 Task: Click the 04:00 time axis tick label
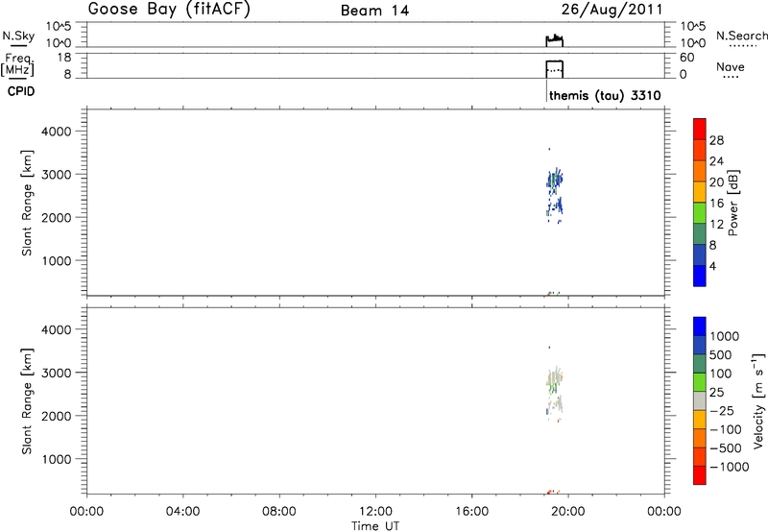point(182,511)
